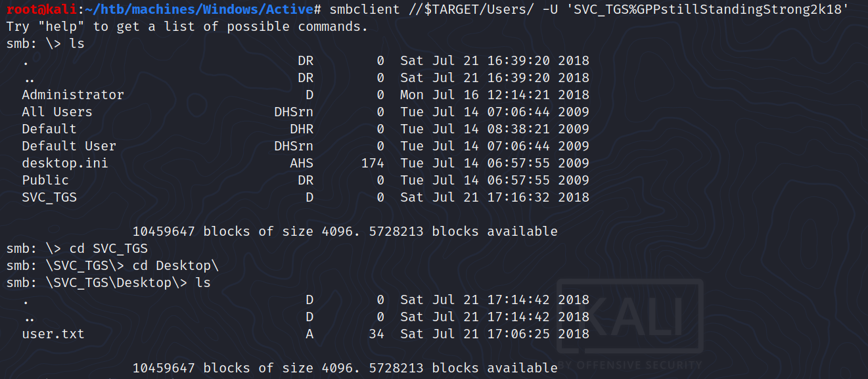This screenshot has height=379, width=868.
Task: Select the All Users directory entry
Action: 57,112
